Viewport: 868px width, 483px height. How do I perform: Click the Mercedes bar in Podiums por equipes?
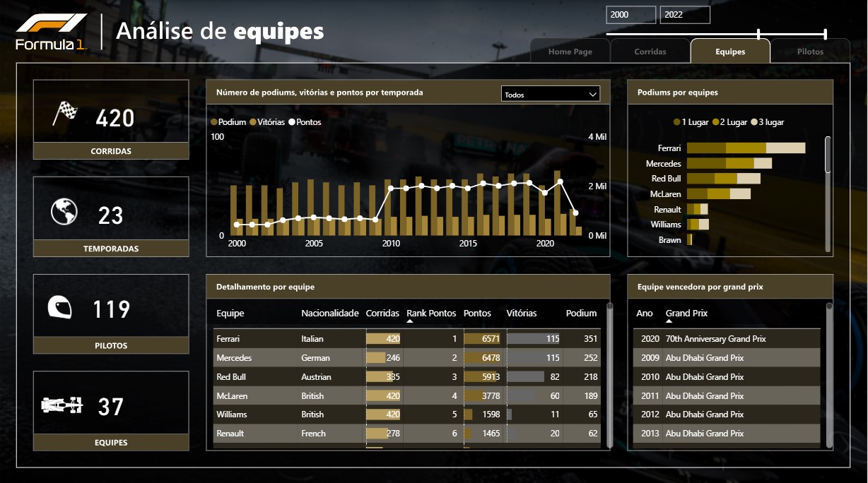click(729, 163)
